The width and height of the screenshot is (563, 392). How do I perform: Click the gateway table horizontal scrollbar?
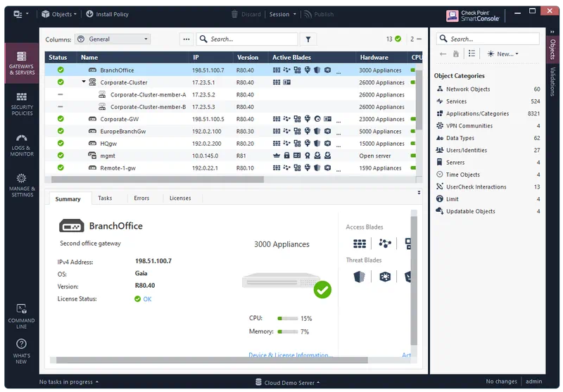click(x=157, y=179)
